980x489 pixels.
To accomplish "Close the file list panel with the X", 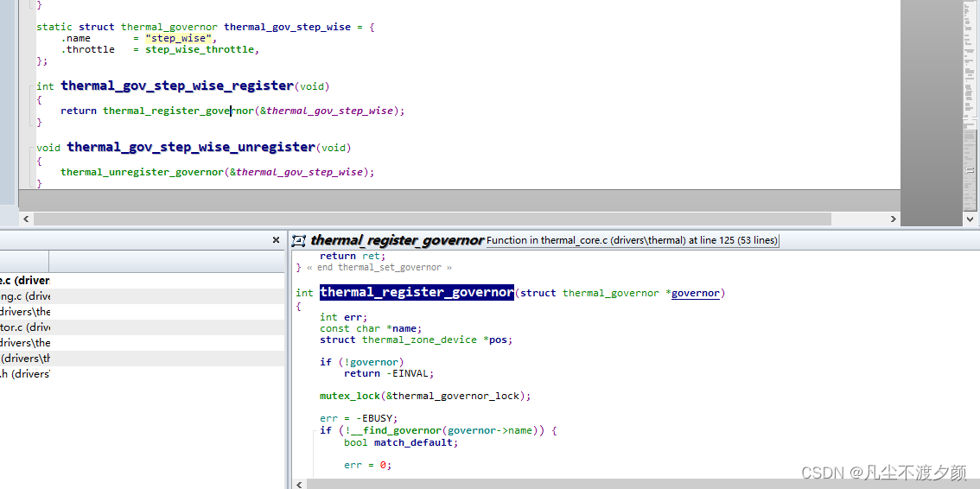I will click(277, 240).
